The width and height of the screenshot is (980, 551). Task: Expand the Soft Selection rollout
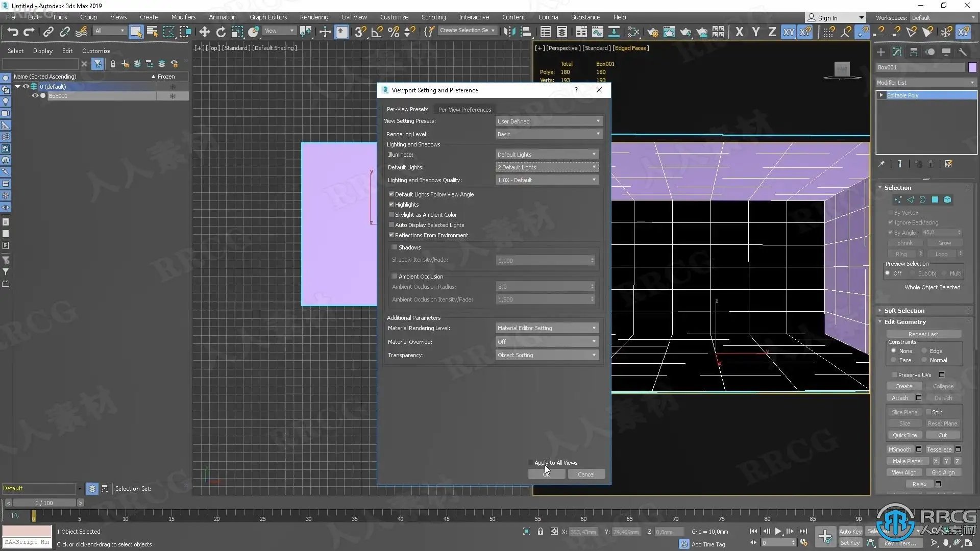(904, 311)
